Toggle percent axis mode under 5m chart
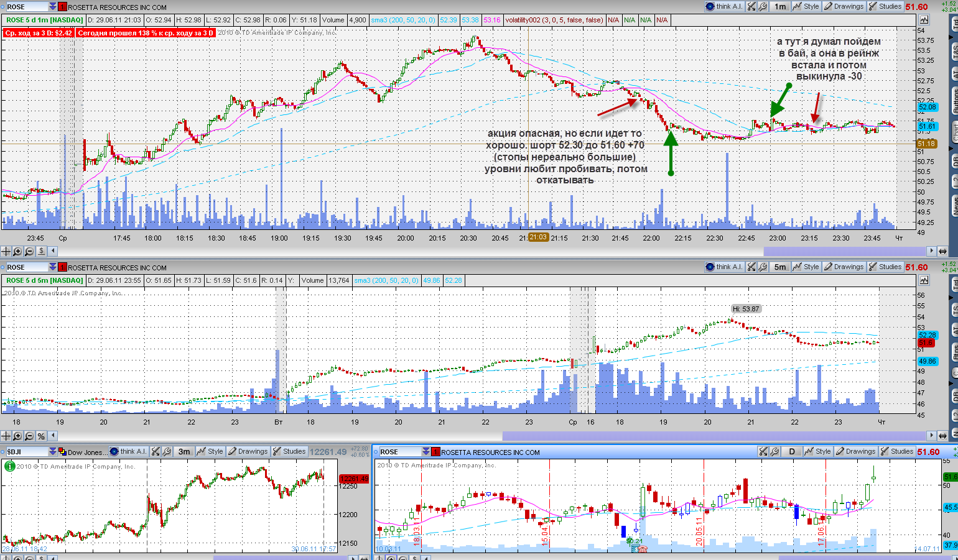The height and width of the screenshot is (560, 958). (x=41, y=436)
